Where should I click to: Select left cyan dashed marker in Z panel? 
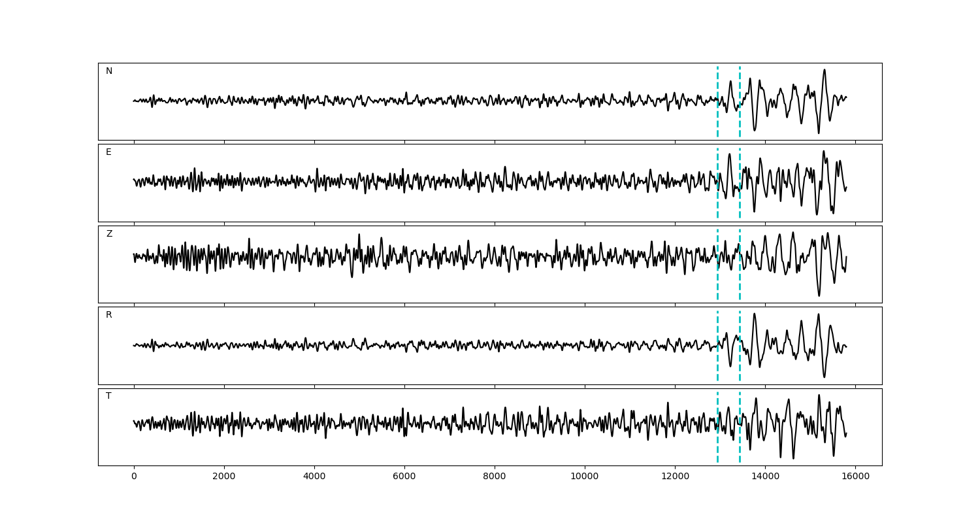pyautogui.click(x=717, y=281)
